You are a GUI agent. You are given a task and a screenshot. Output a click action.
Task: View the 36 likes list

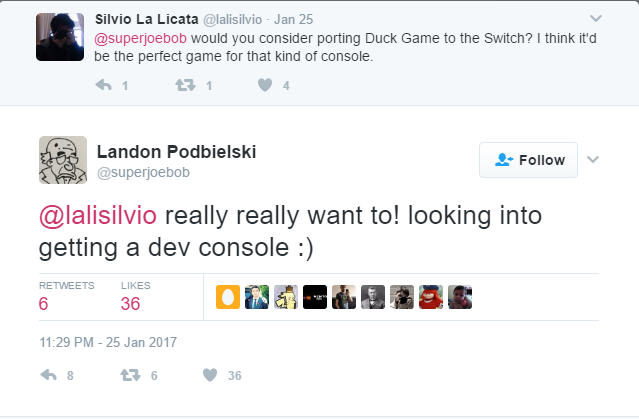(x=136, y=296)
